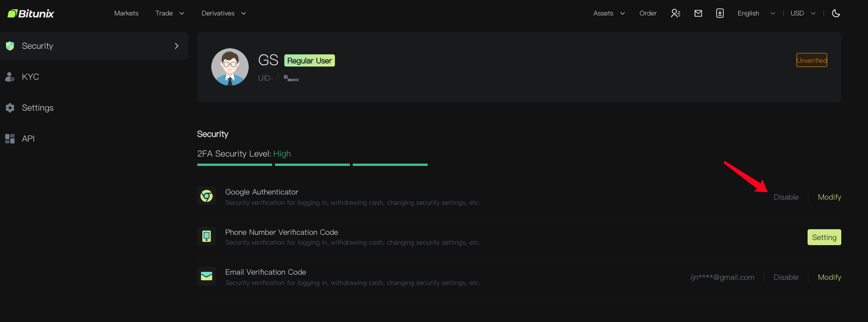Open the USD currency dropdown
Screen dimensions: 868x322
802,14
